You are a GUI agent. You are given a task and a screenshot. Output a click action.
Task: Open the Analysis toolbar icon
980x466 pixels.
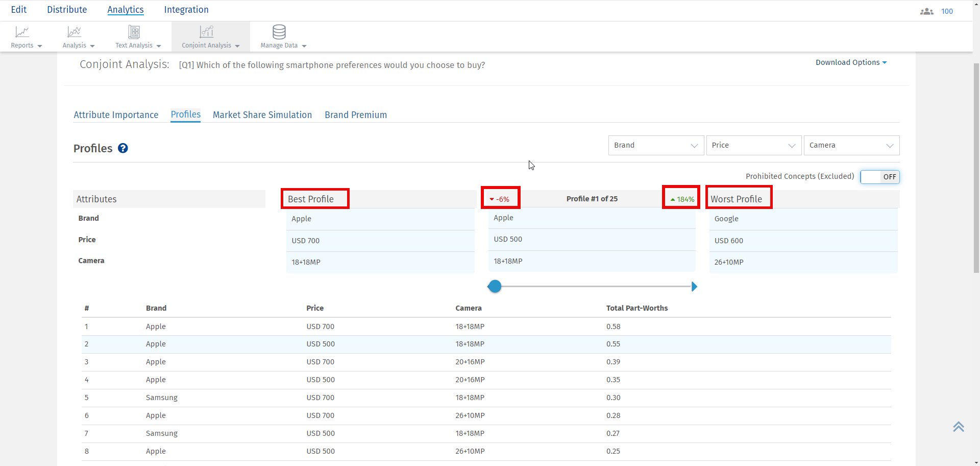tap(75, 32)
